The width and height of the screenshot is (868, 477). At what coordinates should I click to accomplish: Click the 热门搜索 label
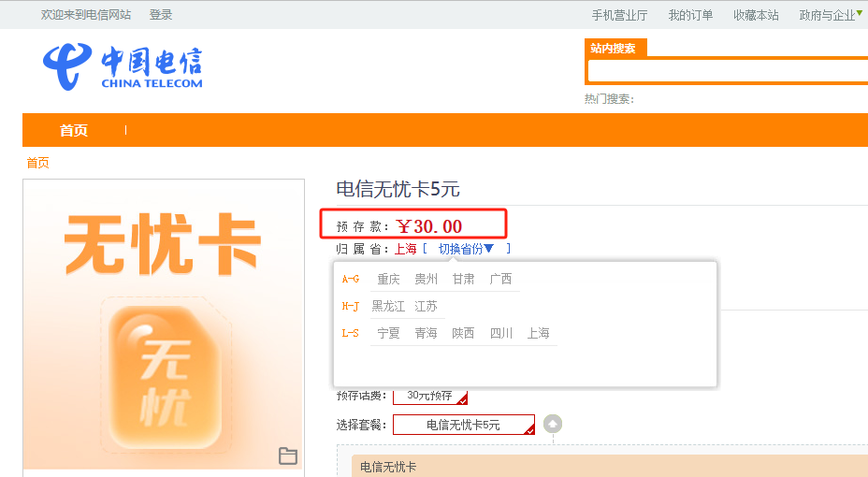point(609,99)
